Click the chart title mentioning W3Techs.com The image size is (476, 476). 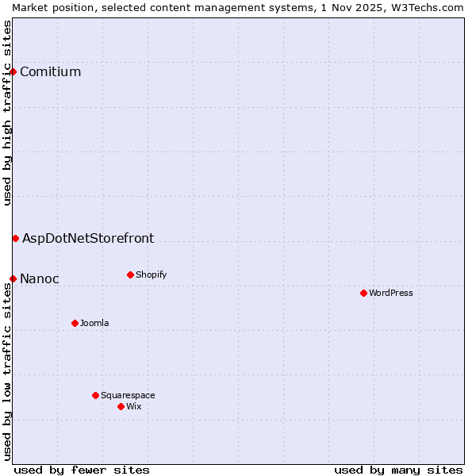point(238,7)
